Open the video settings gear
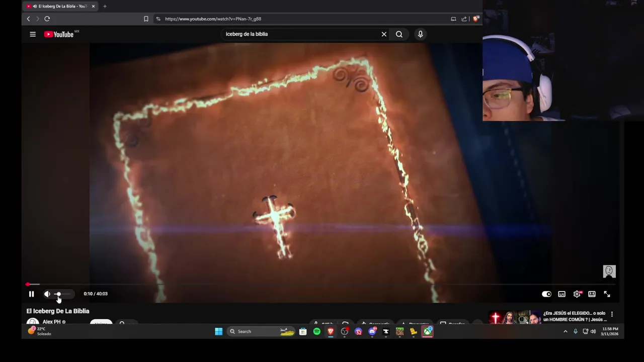The width and height of the screenshot is (644, 362). coord(577,294)
